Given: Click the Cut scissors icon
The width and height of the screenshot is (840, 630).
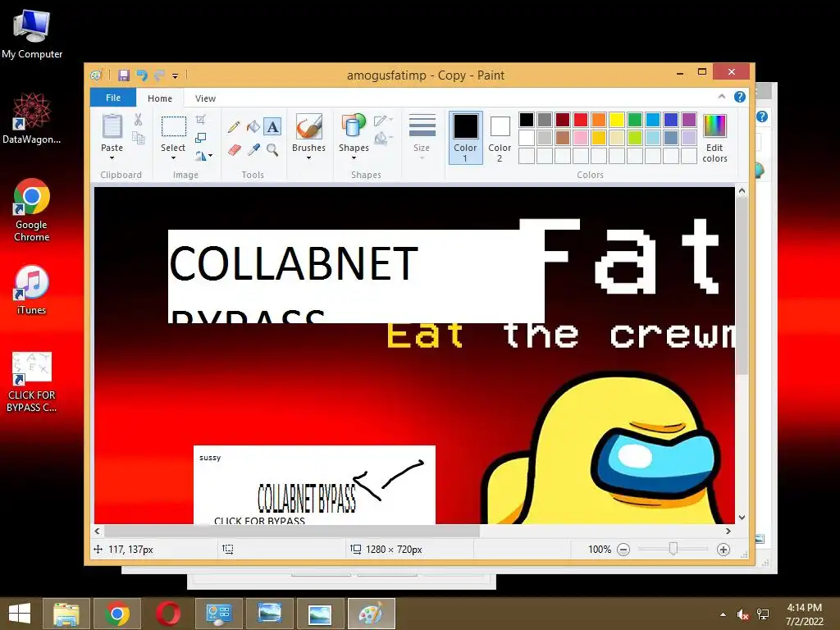Looking at the screenshot, I should pyautogui.click(x=138, y=120).
